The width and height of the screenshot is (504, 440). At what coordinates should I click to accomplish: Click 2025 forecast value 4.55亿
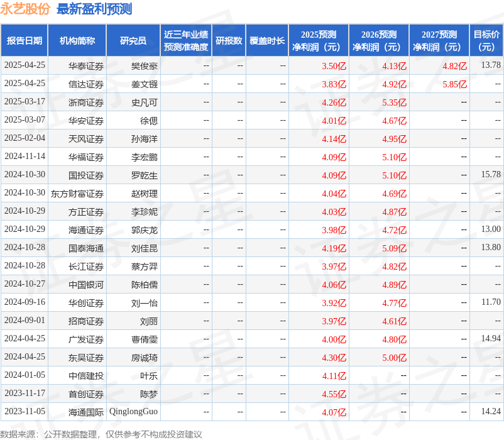click(334, 394)
